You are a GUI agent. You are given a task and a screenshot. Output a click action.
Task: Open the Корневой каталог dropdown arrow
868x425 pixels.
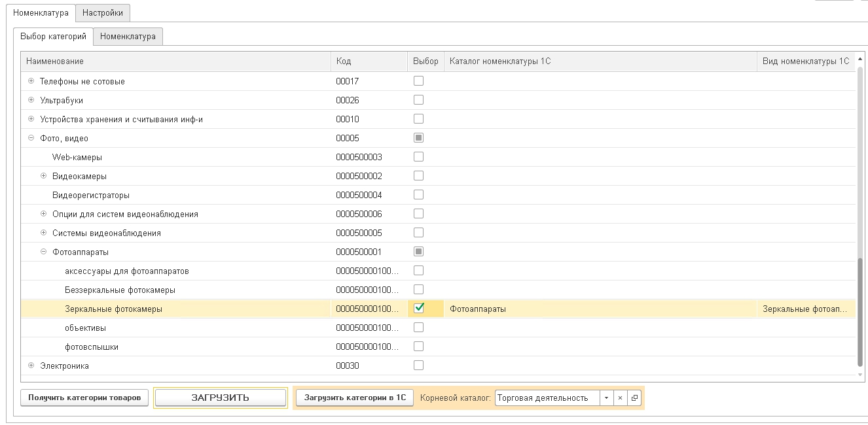(x=606, y=398)
